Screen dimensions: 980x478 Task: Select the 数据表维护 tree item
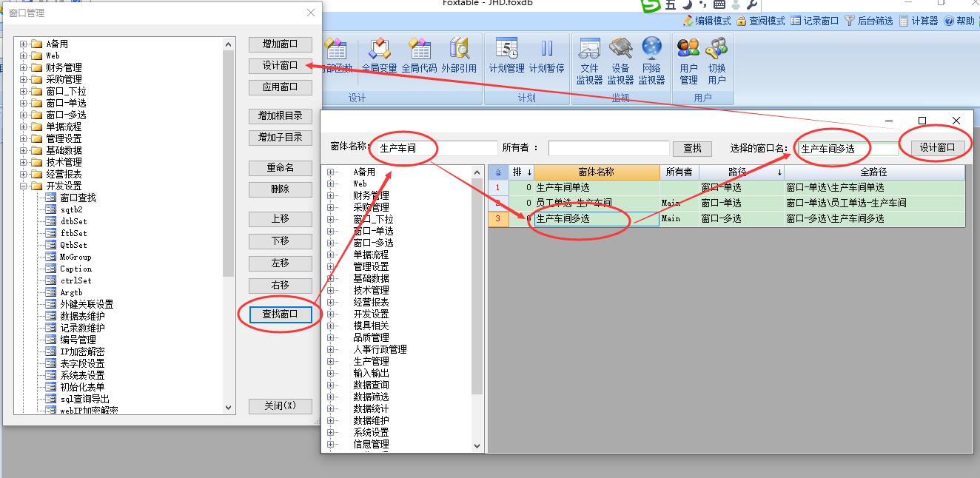tap(82, 316)
